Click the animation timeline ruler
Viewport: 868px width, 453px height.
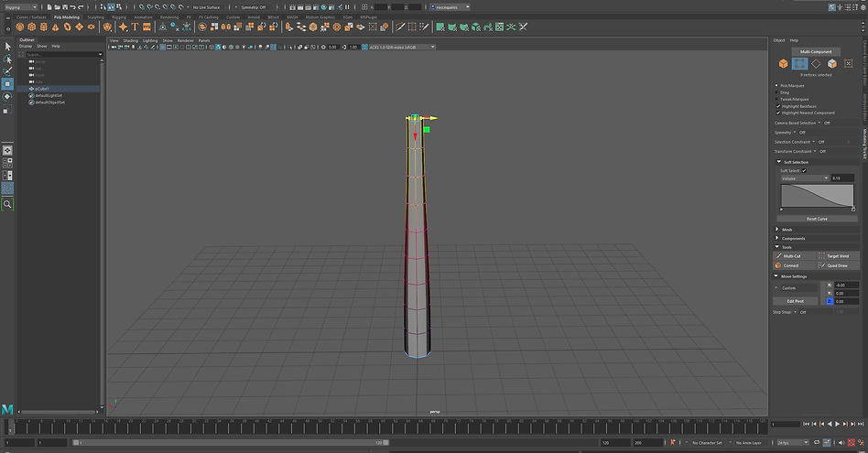(x=385, y=426)
